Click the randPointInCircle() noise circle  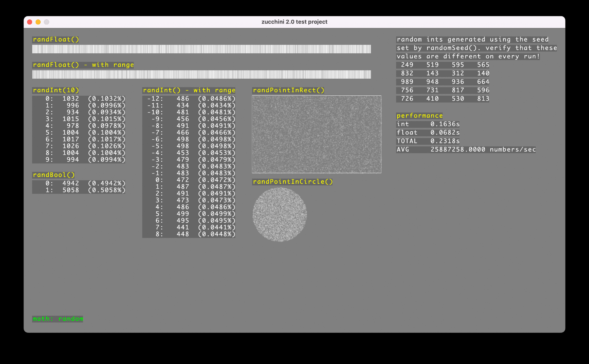279,214
